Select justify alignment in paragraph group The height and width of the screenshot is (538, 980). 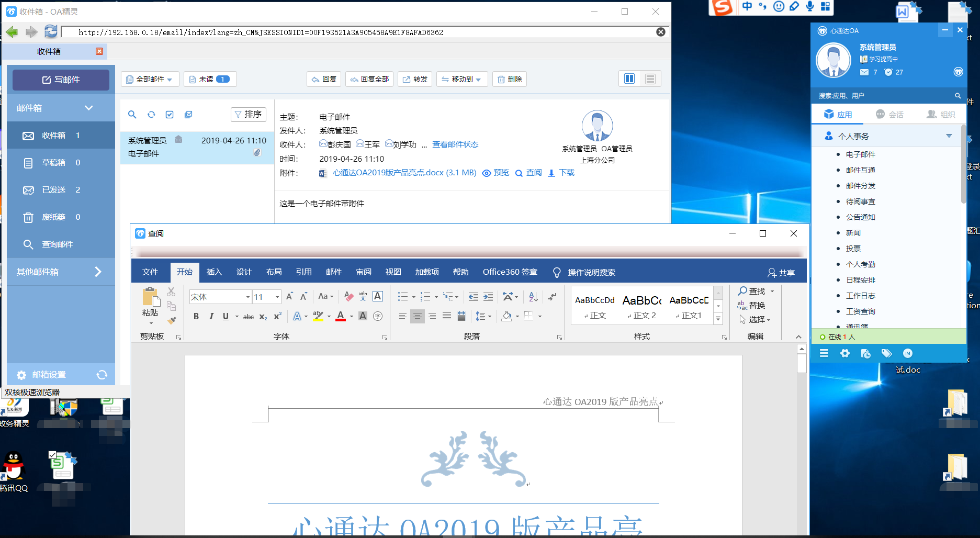tap(446, 316)
